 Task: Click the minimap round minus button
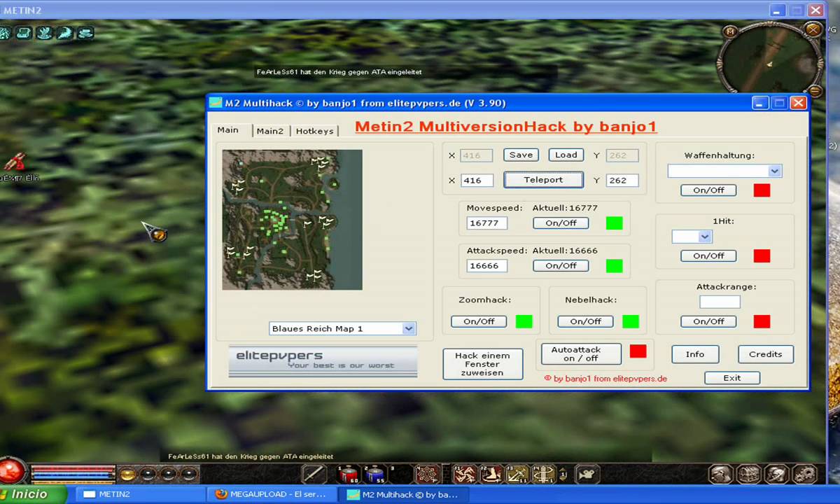(x=815, y=91)
